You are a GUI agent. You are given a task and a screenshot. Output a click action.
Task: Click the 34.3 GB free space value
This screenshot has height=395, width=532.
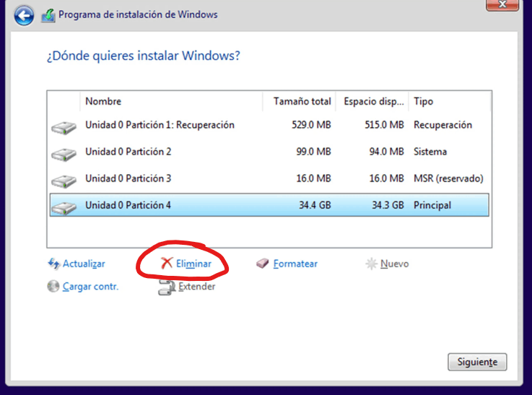coord(388,205)
